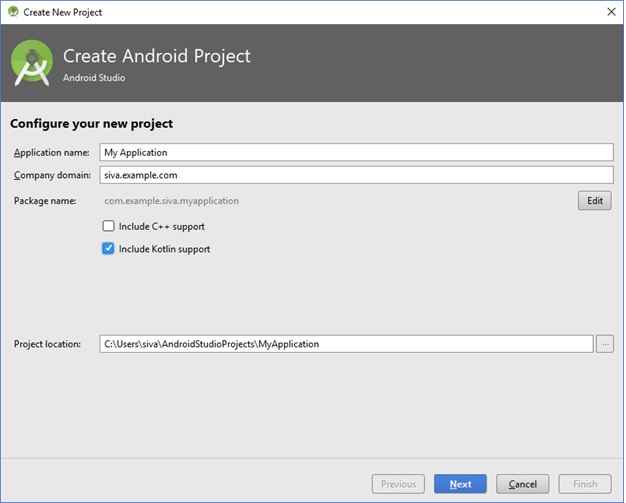Click the small Android Studio title bar icon

[x=13, y=12]
